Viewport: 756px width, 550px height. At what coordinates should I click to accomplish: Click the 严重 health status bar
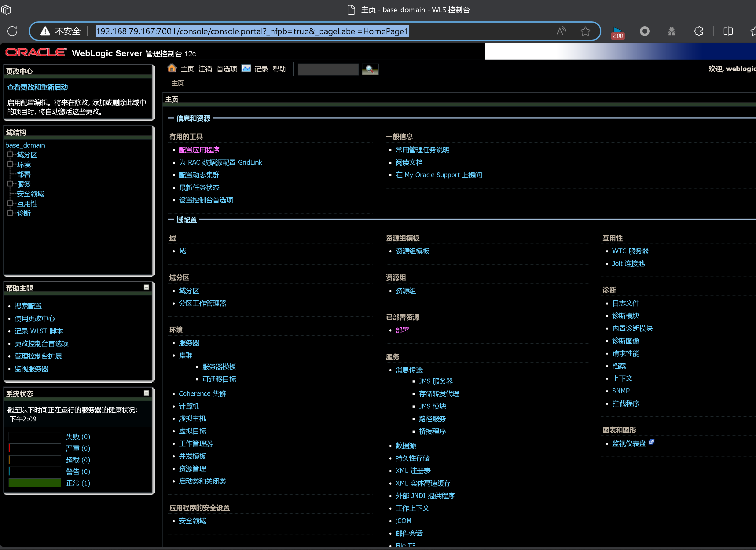click(x=35, y=448)
